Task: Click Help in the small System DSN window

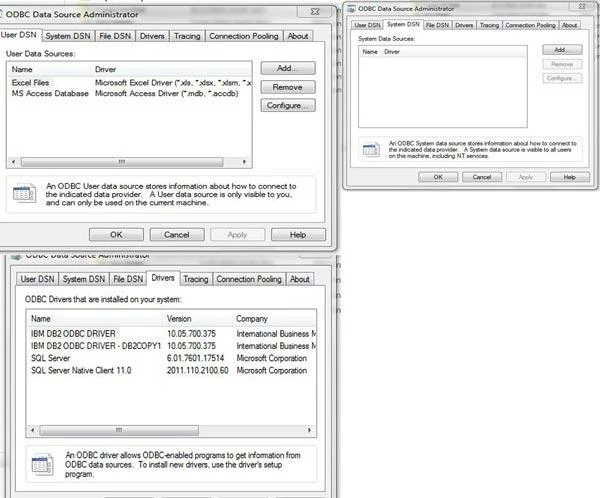Action: point(569,177)
